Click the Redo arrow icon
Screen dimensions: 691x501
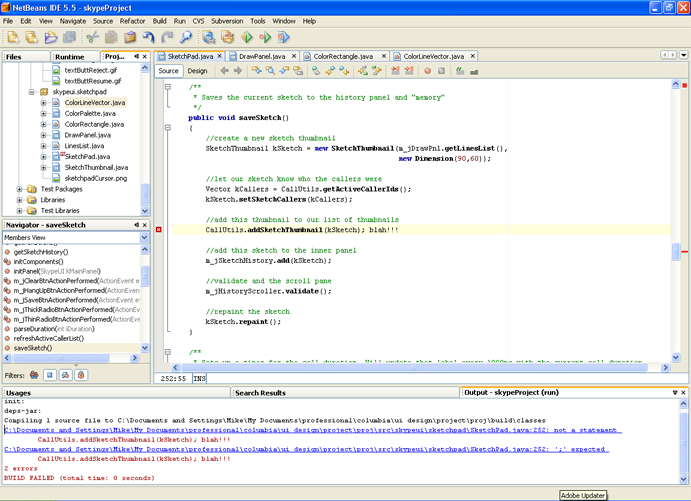(x=167, y=37)
